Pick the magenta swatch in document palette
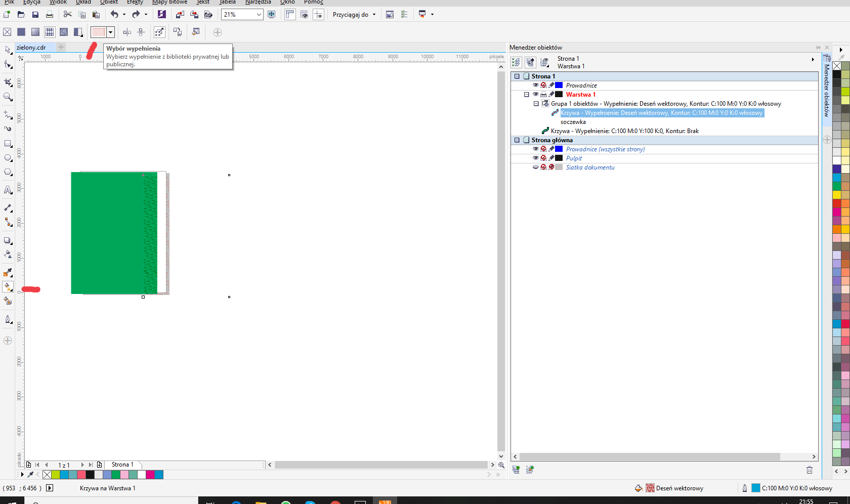The image size is (850, 504). [150, 475]
